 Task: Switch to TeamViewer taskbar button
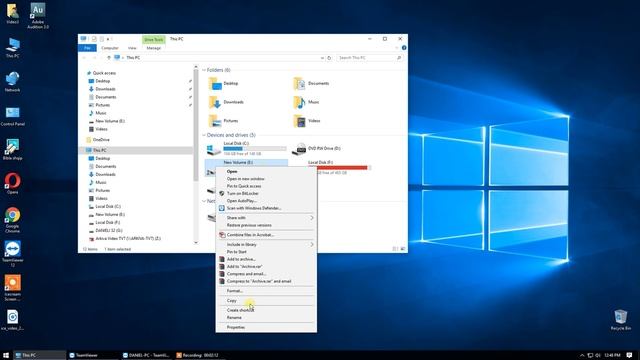coord(93,356)
